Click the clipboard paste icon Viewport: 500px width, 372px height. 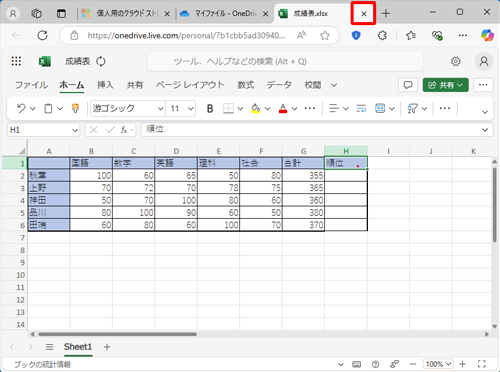click(48, 108)
